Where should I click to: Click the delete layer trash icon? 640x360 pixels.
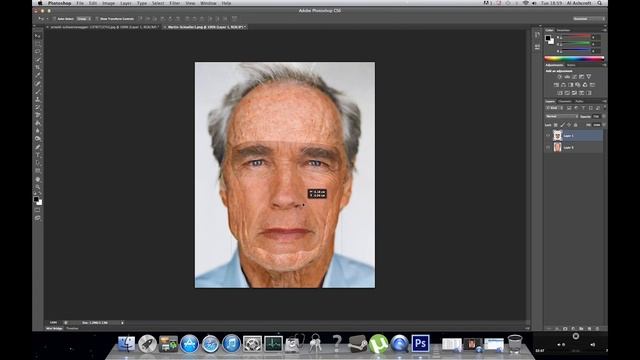[597, 328]
